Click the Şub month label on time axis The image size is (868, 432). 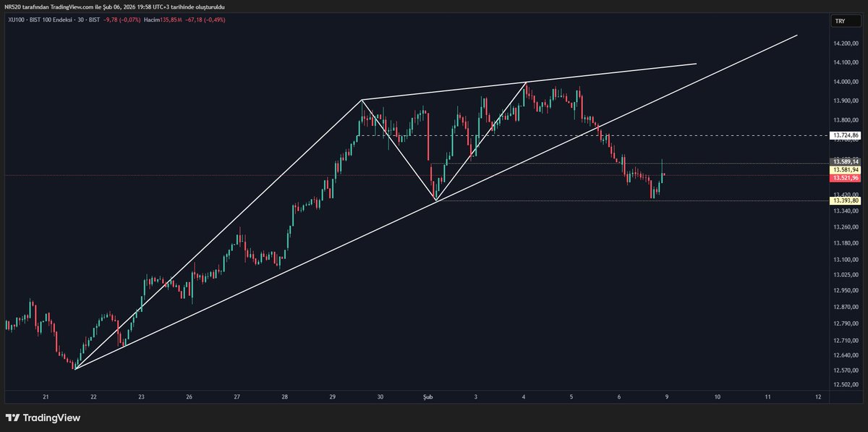(x=427, y=397)
